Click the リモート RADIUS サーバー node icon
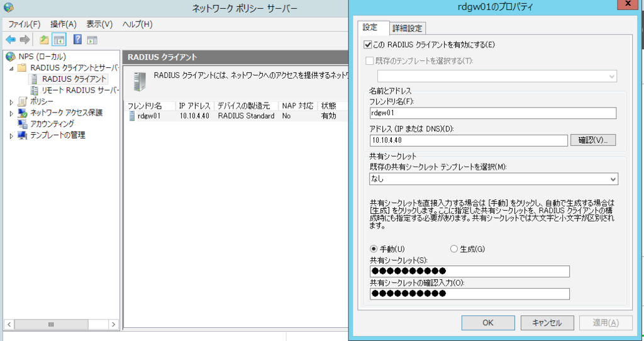Image resolution: width=644 pixels, height=341 pixels. point(35,91)
